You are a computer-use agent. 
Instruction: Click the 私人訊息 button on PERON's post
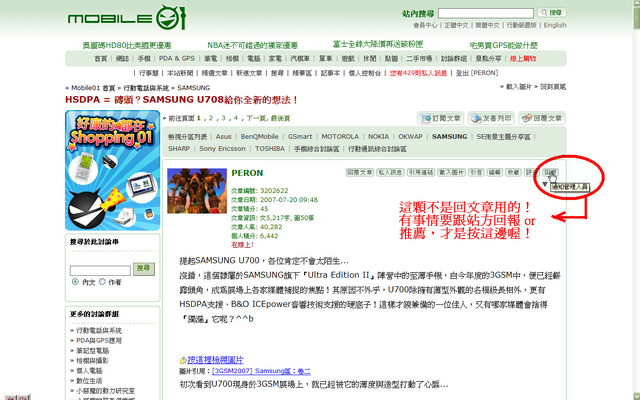[x=390, y=173]
